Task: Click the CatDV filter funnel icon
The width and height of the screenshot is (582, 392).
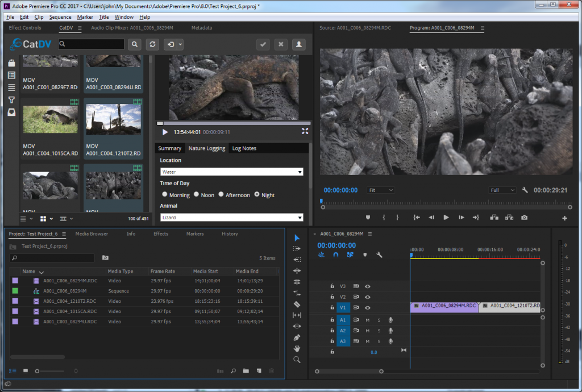Action: click(11, 100)
